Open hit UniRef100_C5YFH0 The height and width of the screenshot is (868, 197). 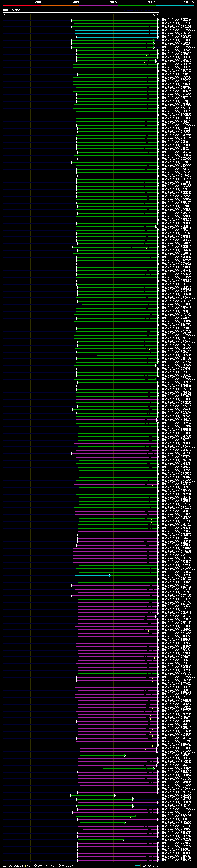point(177,369)
